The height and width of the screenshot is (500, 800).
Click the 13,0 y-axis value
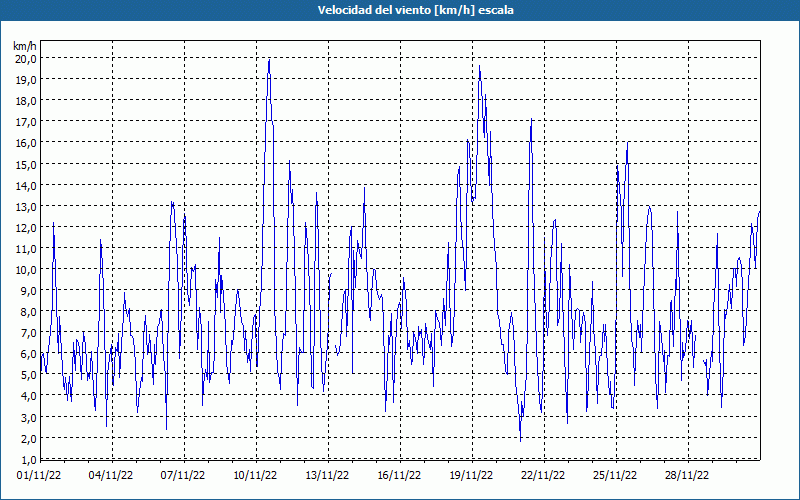click(26, 207)
